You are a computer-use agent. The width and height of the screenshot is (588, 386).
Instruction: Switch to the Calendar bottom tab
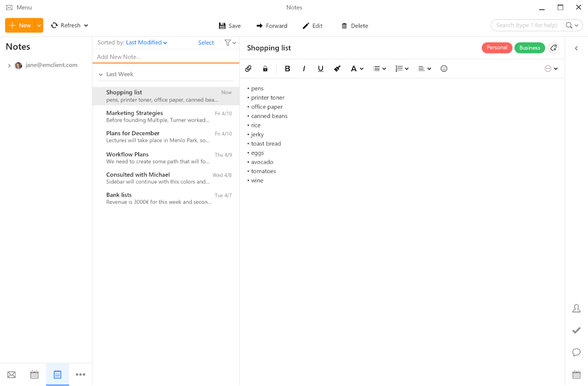(34, 374)
